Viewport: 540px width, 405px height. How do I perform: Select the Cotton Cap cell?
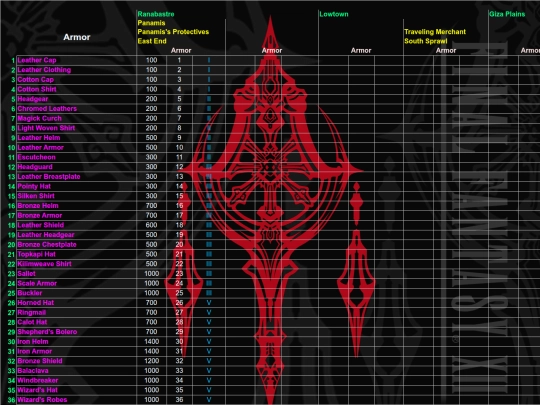(35, 80)
